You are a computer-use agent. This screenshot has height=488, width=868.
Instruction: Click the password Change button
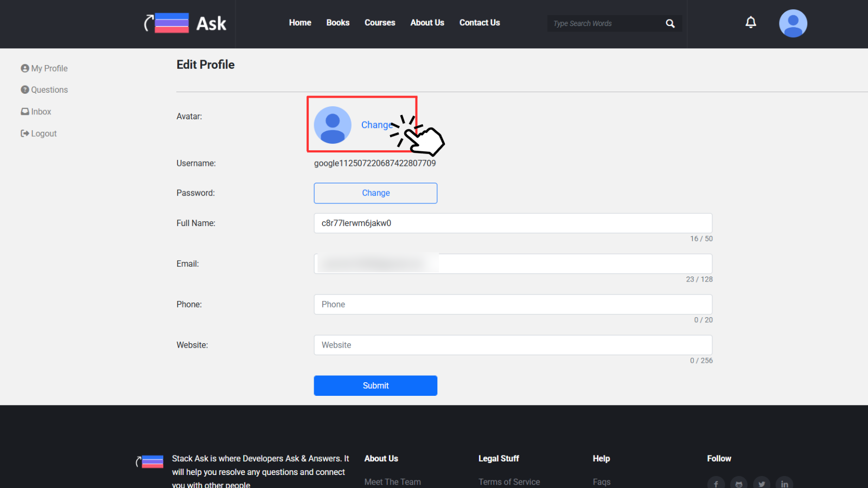click(375, 193)
